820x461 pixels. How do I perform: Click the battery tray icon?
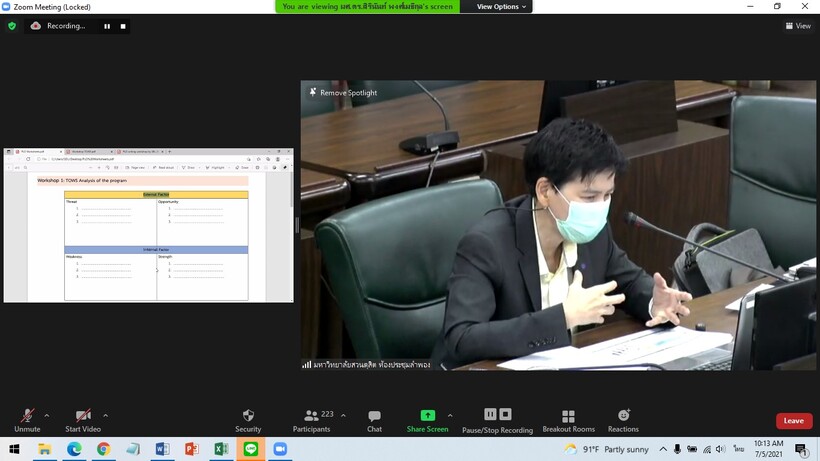(x=692, y=449)
